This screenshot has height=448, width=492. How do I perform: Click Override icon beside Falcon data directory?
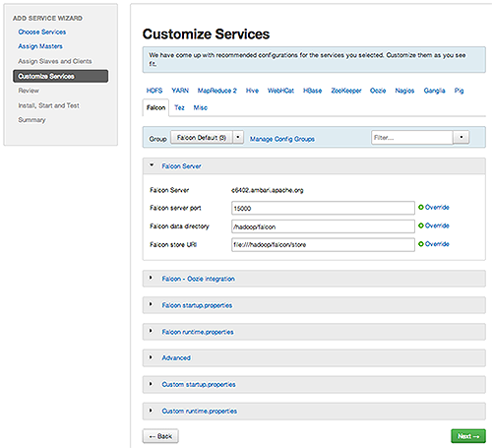(x=421, y=225)
